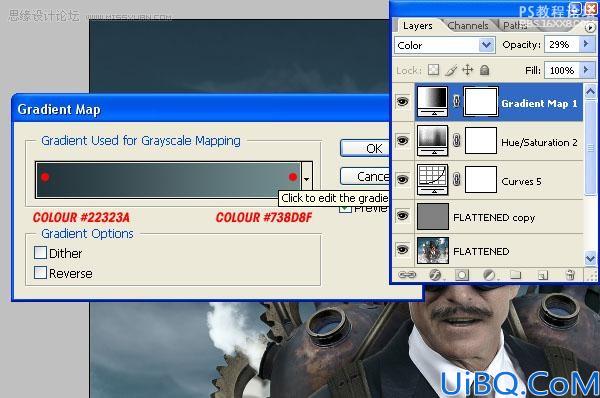Toggle lock position move icon
The image size is (600, 398).
[468, 70]
